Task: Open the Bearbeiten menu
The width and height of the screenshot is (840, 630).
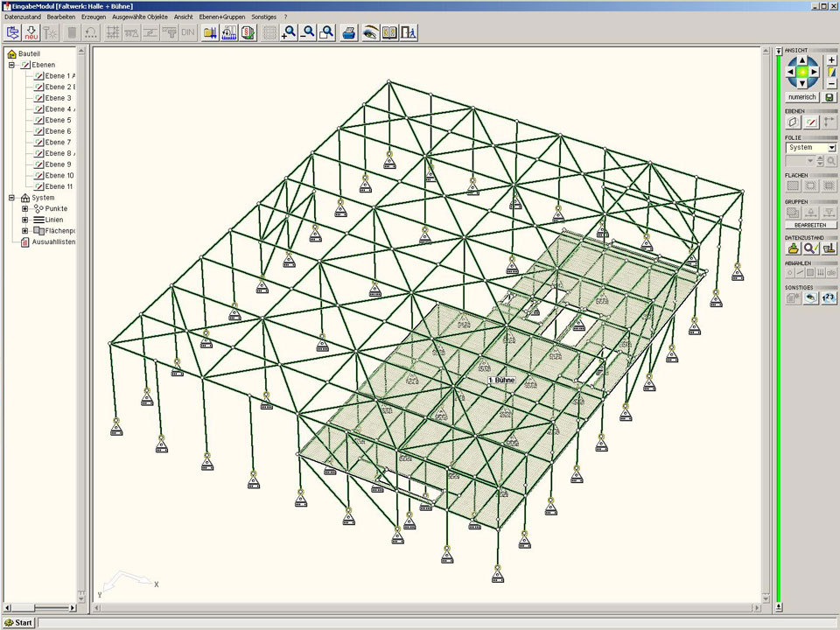Action: click(x=60, y=17)
